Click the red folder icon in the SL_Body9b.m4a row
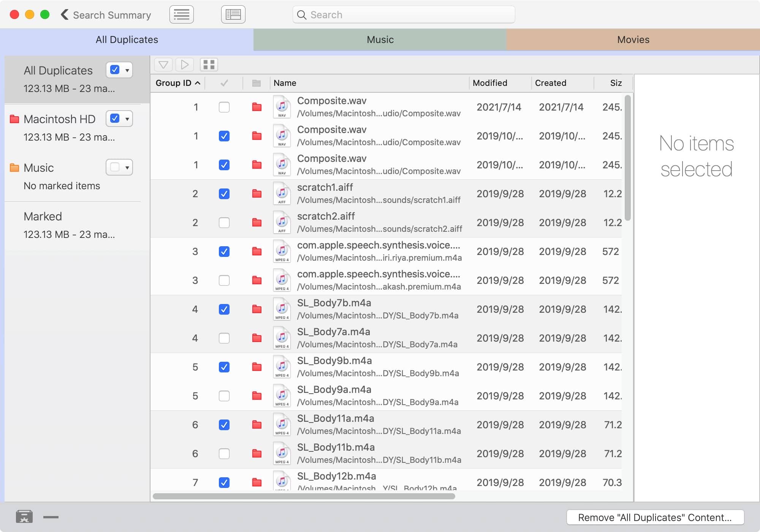The height and width of the screenshot is (532, 760). [x=257, y=367]
